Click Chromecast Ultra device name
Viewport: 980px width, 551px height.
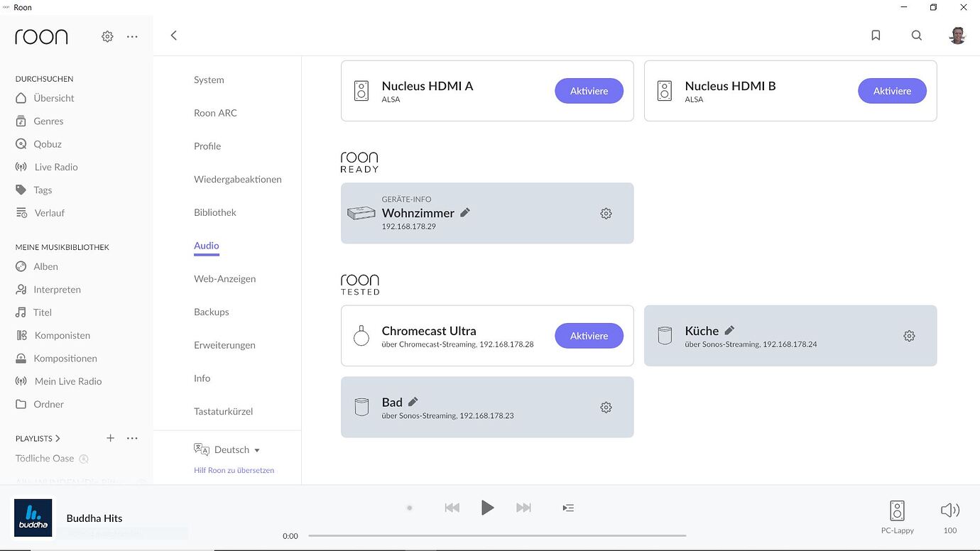tap(429, 330)
